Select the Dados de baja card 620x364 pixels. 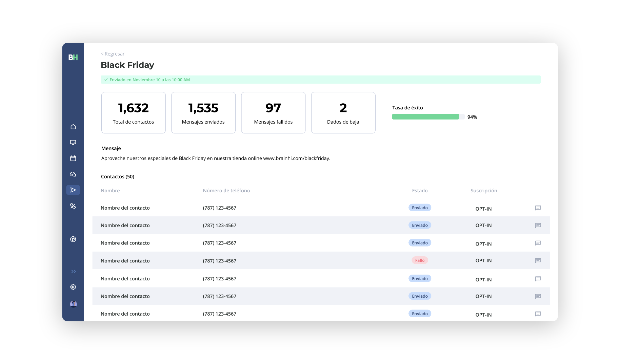tap(343, 113)
